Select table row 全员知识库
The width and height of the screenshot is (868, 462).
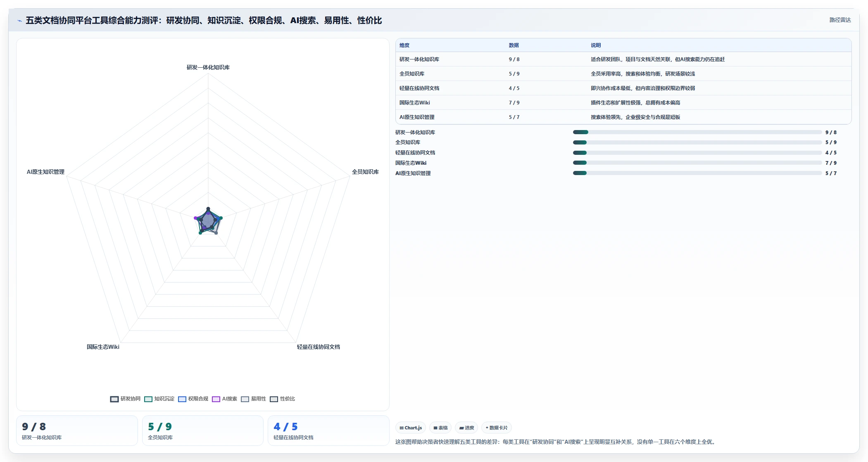[623, 74]
